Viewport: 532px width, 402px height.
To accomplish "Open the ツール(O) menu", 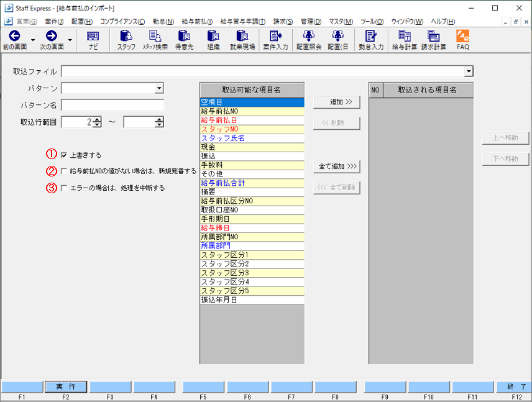I will pos(372,21).
